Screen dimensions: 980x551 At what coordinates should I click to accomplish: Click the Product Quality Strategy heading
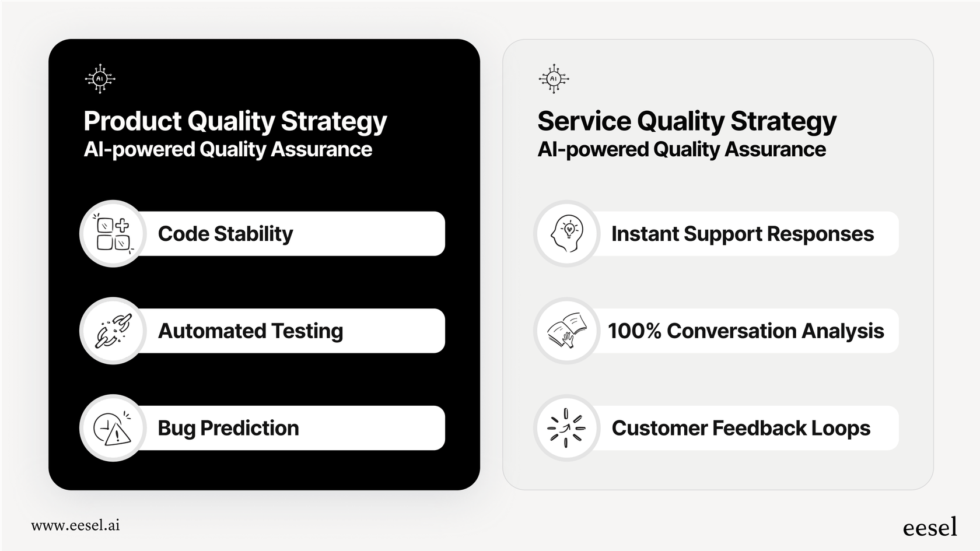[235, 121]
